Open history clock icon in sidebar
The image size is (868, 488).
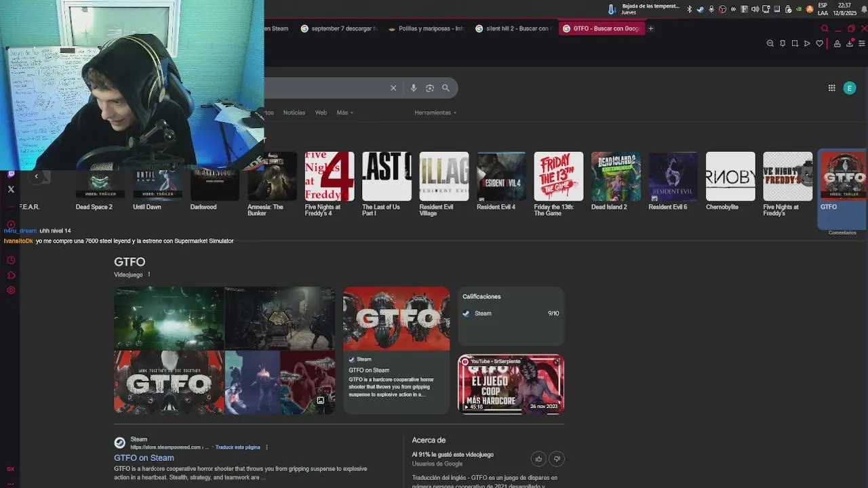(x=11, y=260)
